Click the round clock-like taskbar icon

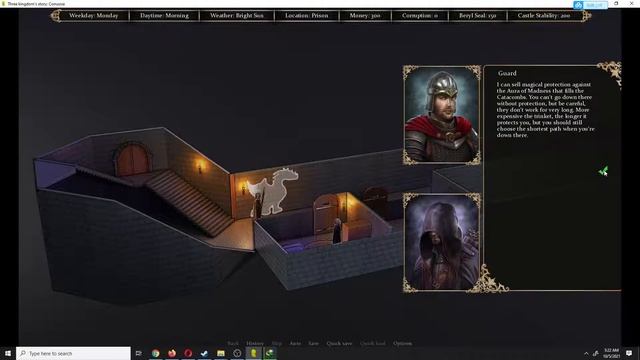pyautogui.click(x=237, y=353)
